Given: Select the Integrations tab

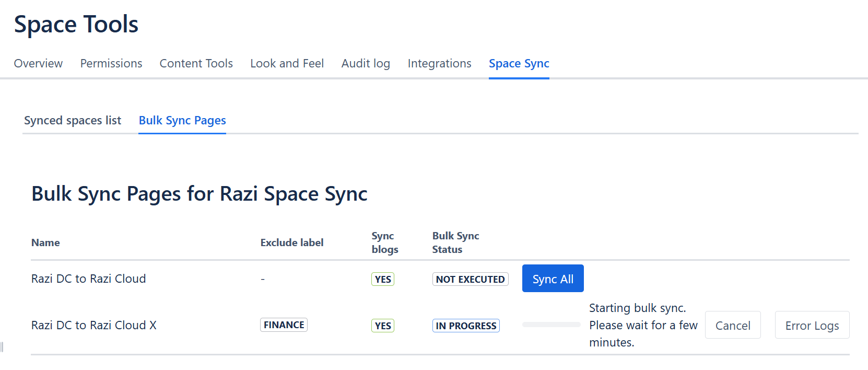Looking at the screenshot, I should point(440,63).
